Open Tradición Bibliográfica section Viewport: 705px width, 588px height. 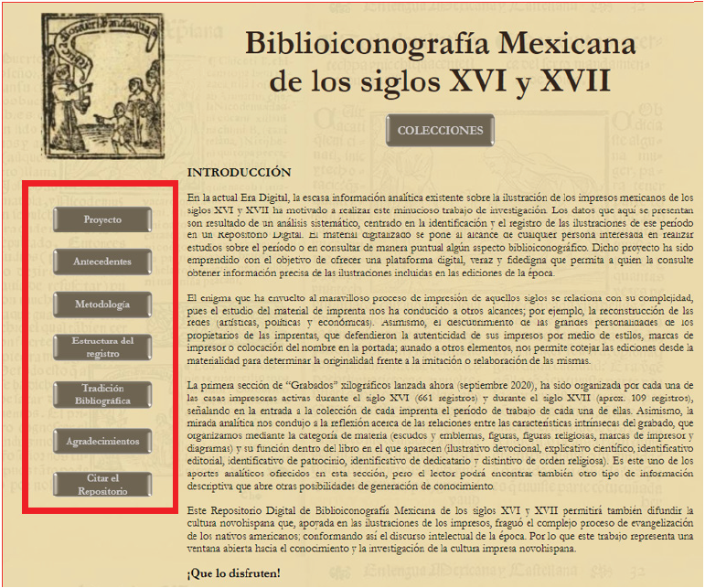(101, 394)
